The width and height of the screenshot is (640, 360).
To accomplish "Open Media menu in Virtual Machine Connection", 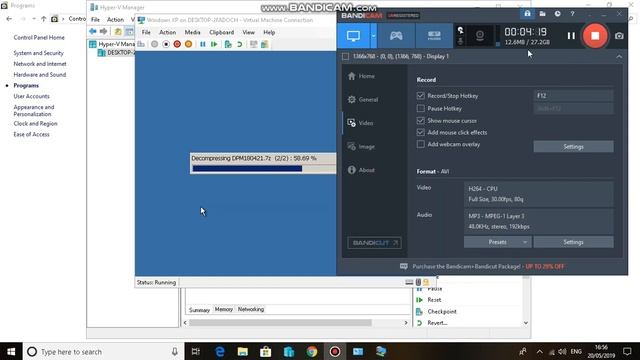I will [192, 32].
